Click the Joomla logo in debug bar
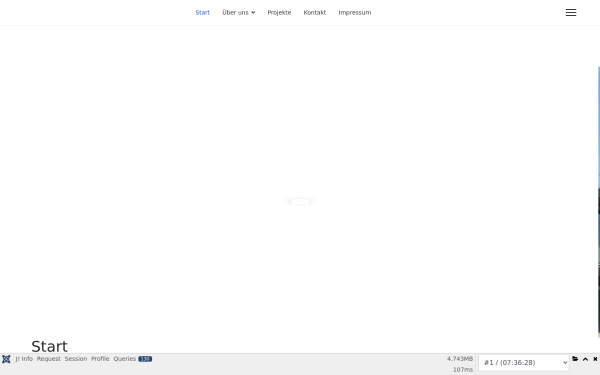 tap(6, 359)
